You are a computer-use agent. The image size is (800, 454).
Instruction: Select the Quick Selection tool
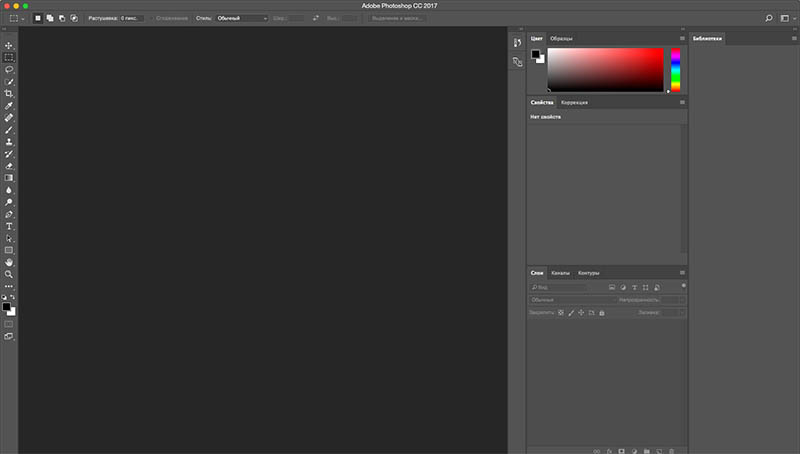point(9,82)
